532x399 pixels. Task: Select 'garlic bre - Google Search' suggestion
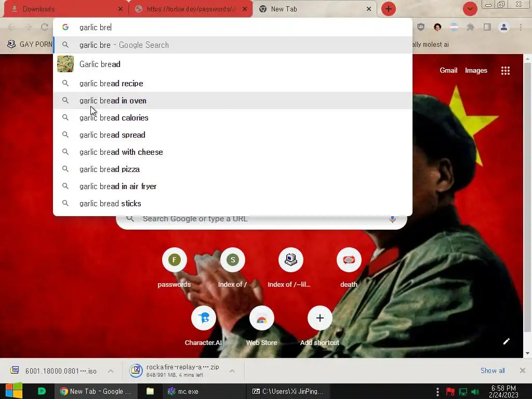pos(233,45)
